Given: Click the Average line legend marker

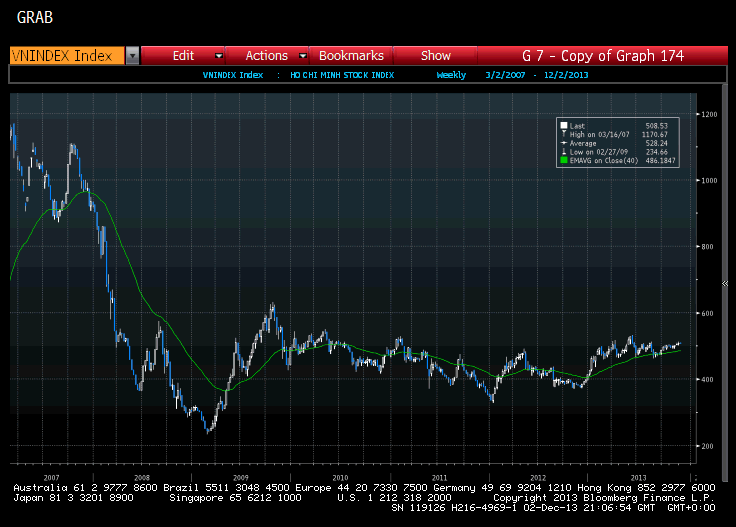Looking at the screenshot, I should click(x=564, y=142).
